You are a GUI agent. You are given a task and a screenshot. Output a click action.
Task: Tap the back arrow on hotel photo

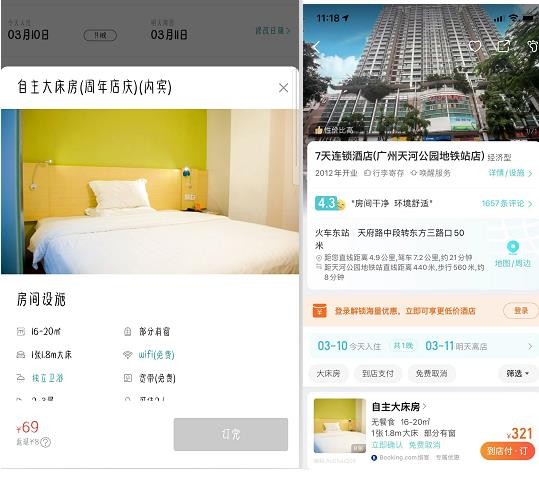(317, 47)
